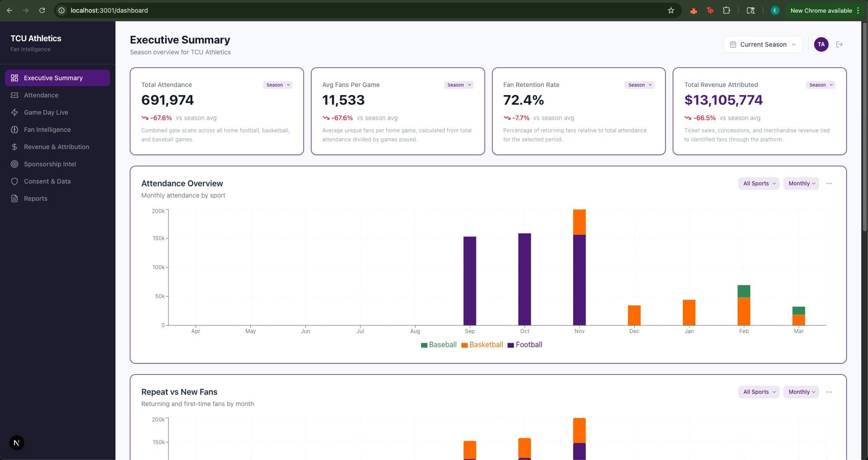Click the 691,974 Total Attendance value
The image size is (868, 460).
168,100
